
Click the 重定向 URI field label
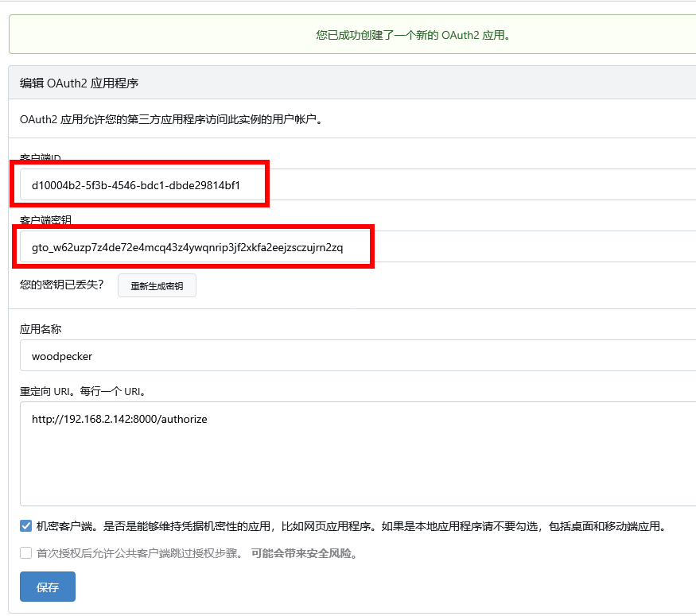[x=83, y=391]
